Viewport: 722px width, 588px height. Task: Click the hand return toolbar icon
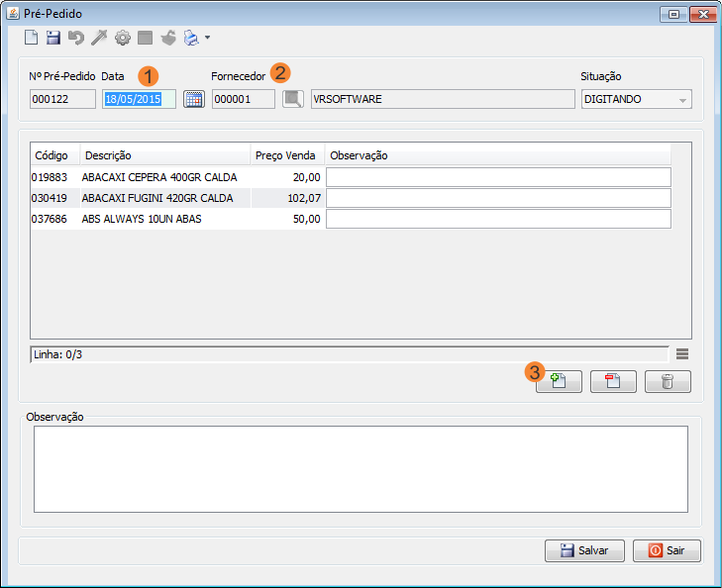pos(168,38)
